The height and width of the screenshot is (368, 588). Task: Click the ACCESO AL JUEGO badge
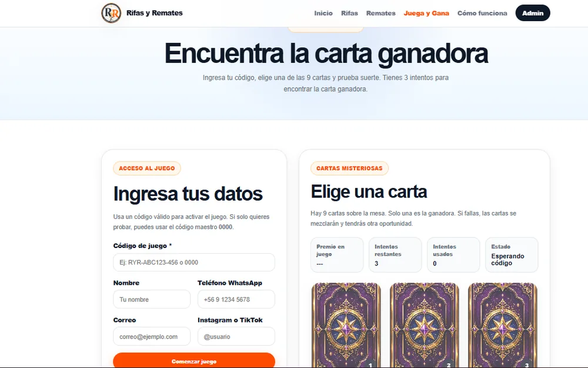147,168
